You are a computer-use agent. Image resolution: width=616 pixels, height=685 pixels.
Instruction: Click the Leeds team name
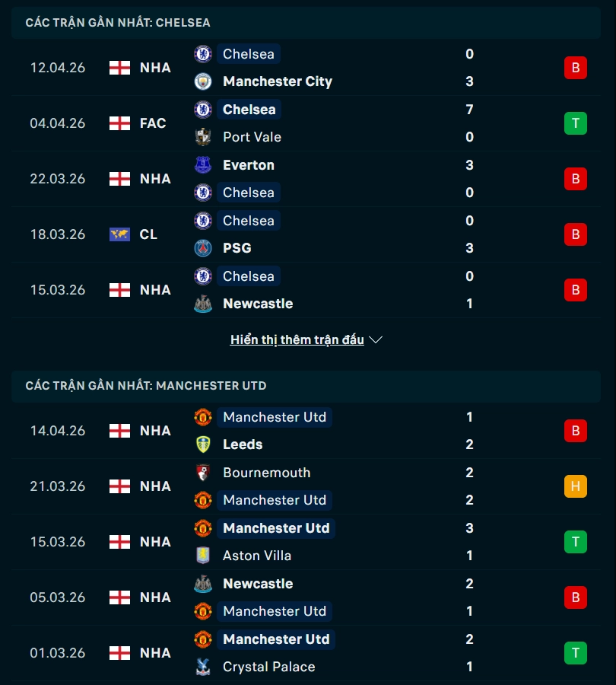[x=243, y=444]
